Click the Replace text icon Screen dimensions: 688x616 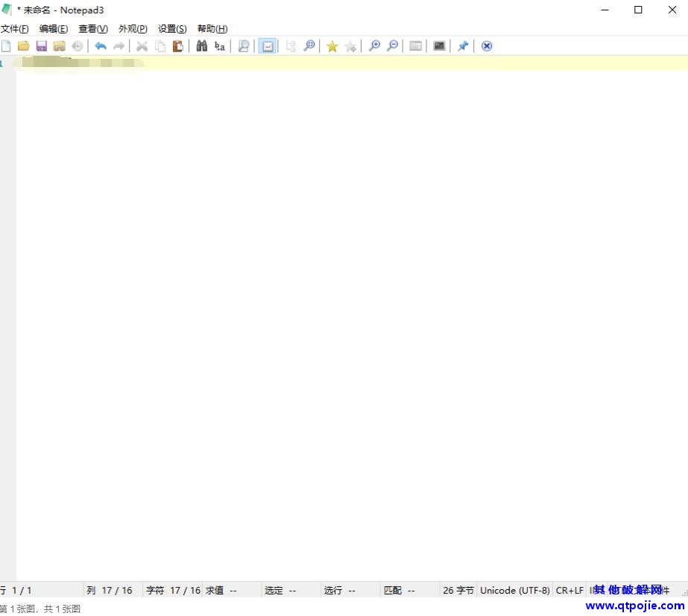click(x=219, y=46)
